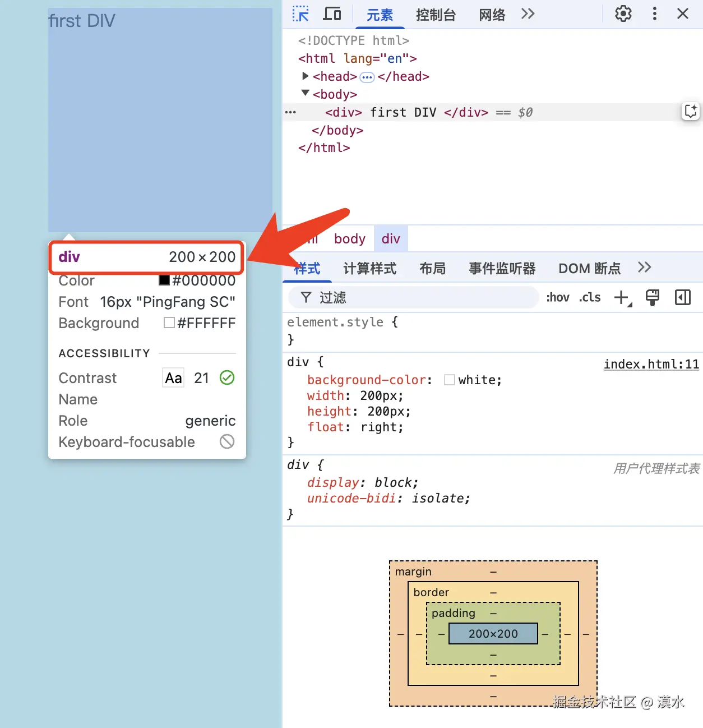
Task: Click the element.style rule block
Action: 492,331
